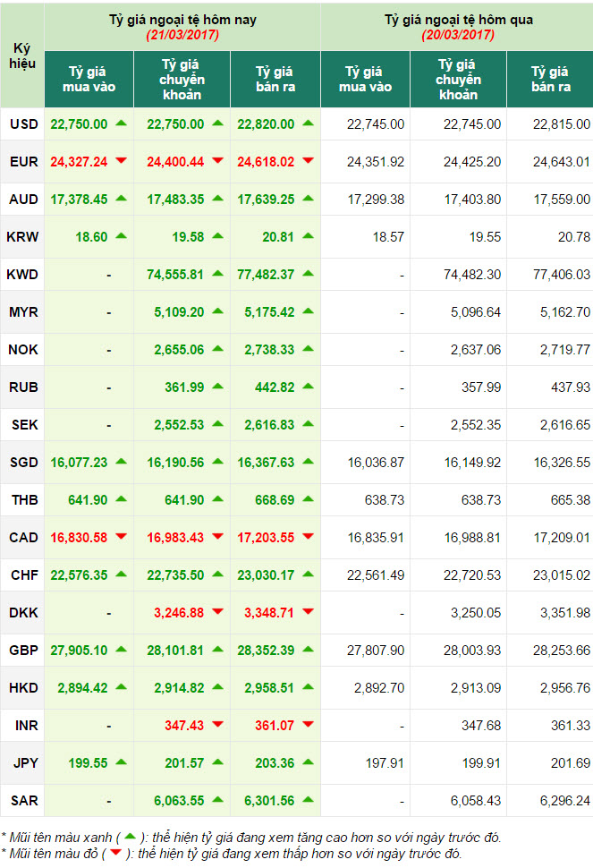Select yesterday's 'Tỷ giá mua vào' column header
This screenshot has height=868, width=593.
(x=365, y=79)
